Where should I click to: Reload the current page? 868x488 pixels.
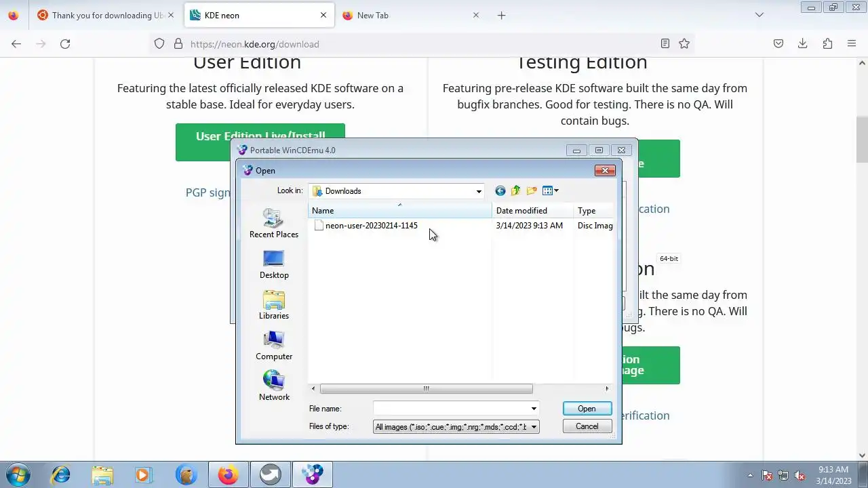(65, 44)
